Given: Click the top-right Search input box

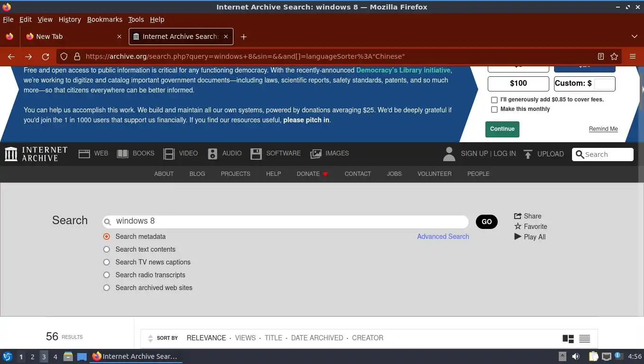Looking at the screenshot, I should 603,155.
